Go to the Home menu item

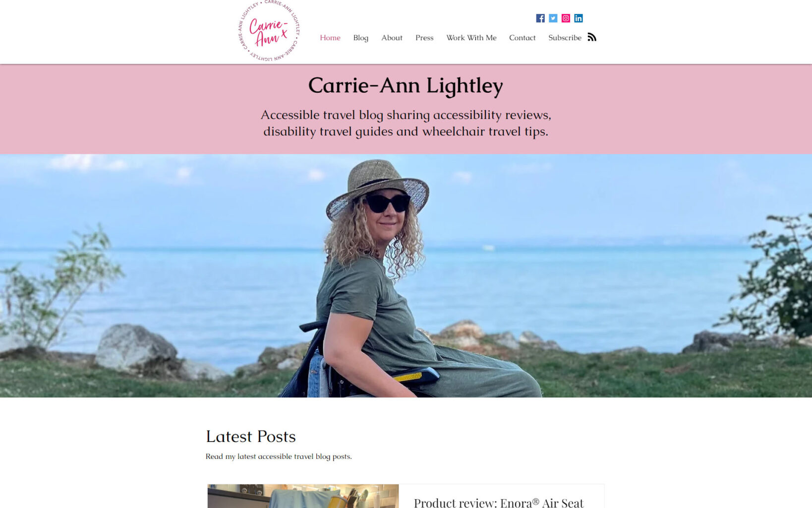pos(330,38)
